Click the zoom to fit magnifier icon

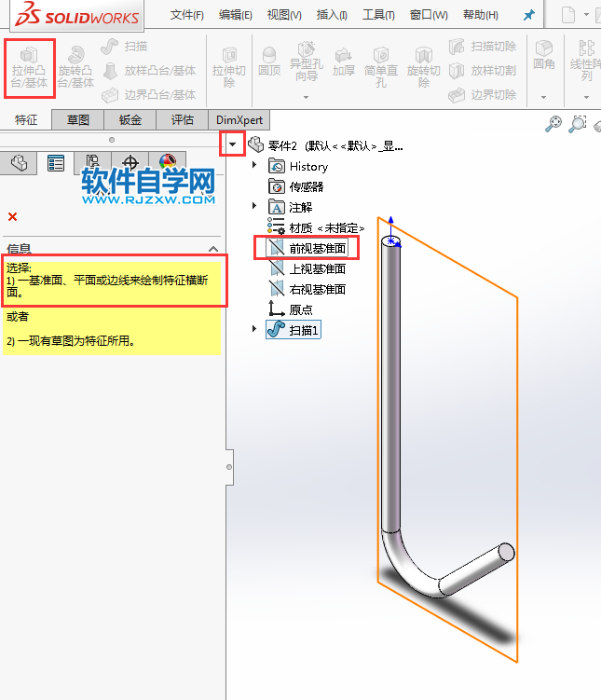coord(553,124)
